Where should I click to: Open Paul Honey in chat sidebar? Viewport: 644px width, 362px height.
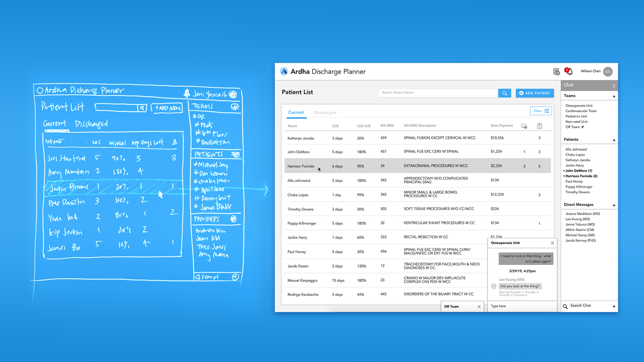(x=574, y=181)
